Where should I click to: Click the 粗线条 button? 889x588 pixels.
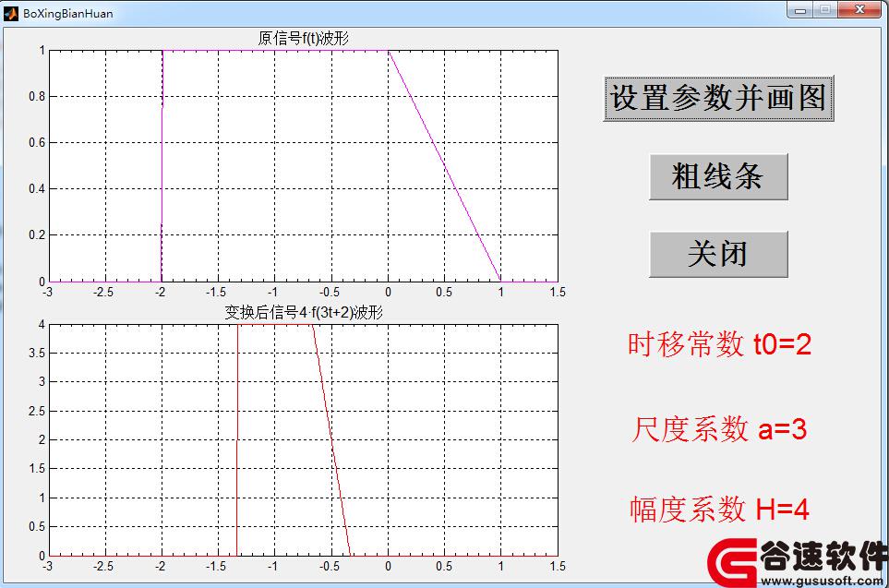[x=718, y=176]
